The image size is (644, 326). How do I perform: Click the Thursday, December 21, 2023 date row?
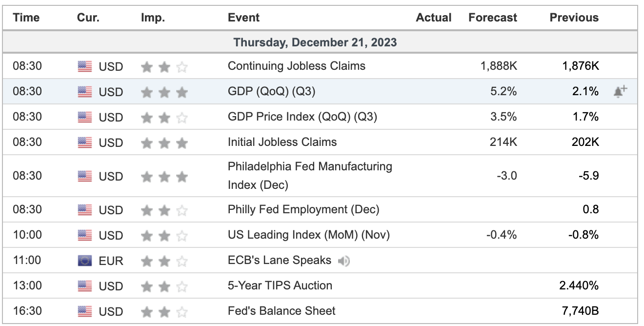click(315, 42)
